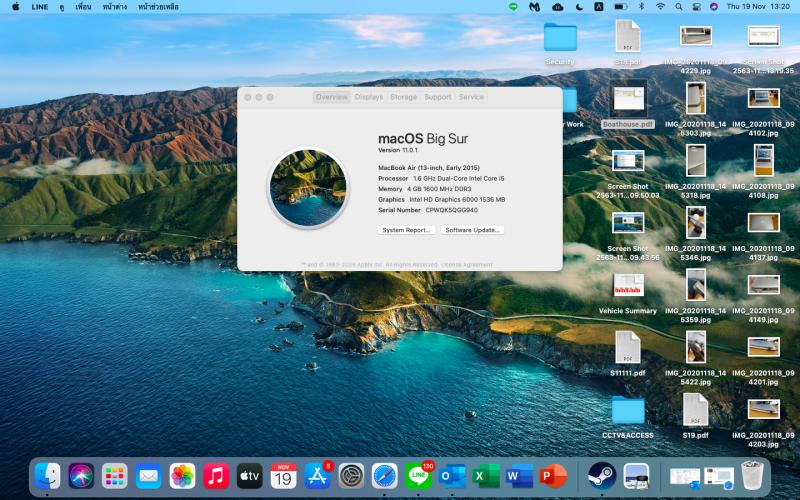Open Calendar showing Nov 19
Viewport: 800px width, 500px height.
[x=283, y=476]
